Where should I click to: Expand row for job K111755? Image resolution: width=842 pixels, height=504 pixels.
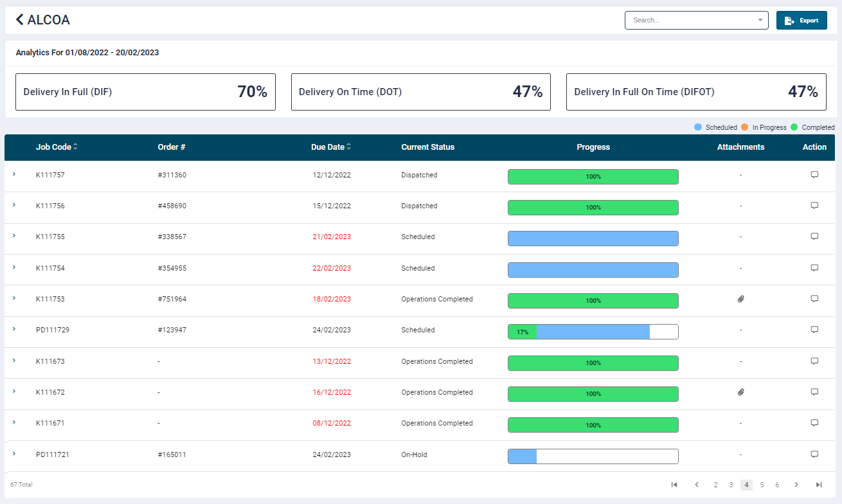pos(14,236)
